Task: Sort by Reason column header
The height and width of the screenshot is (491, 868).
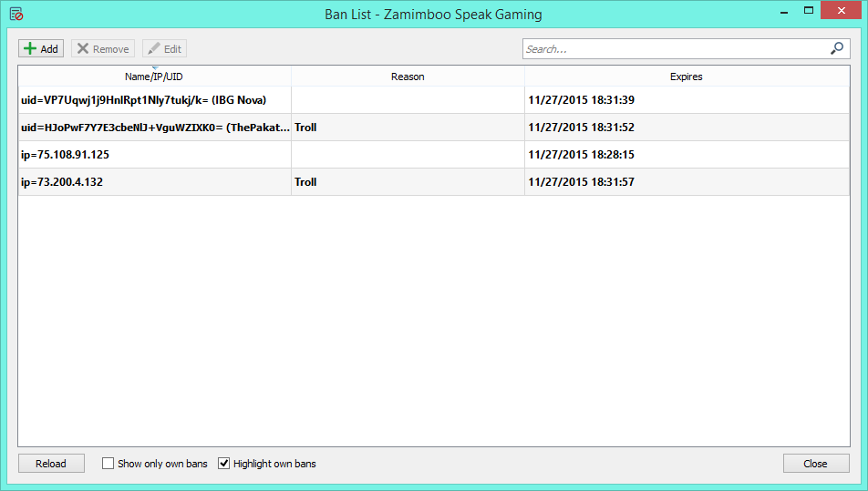Action: point(408,77)
